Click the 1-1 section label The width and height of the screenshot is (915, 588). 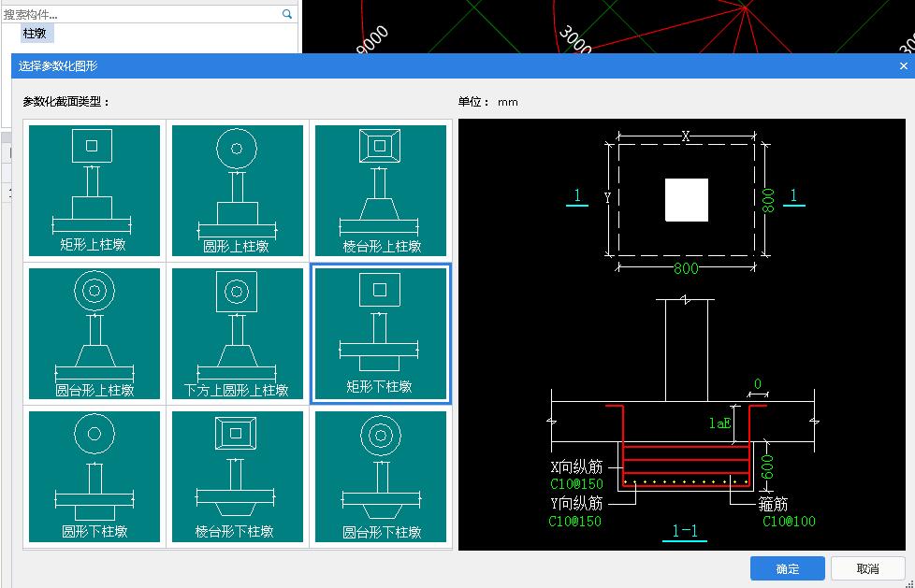[685, 531]
